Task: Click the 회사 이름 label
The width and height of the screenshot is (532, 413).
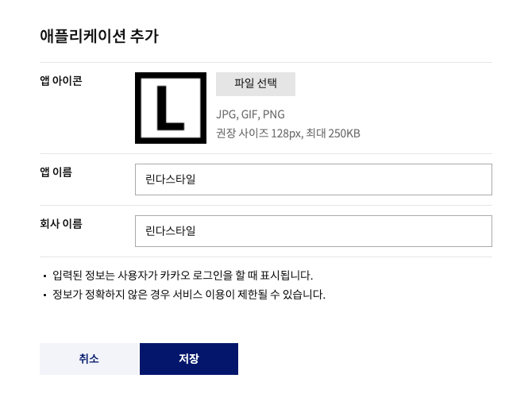Action: click(x=61, y=224)
